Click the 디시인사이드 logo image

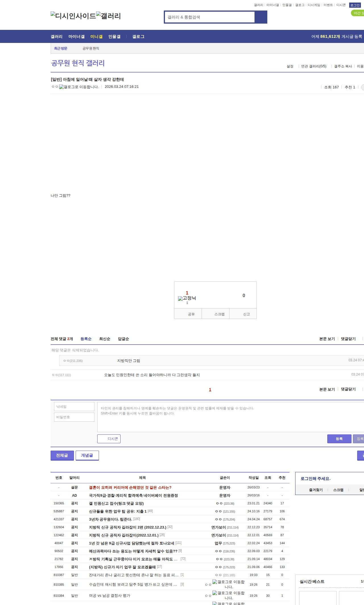(73, 16)
